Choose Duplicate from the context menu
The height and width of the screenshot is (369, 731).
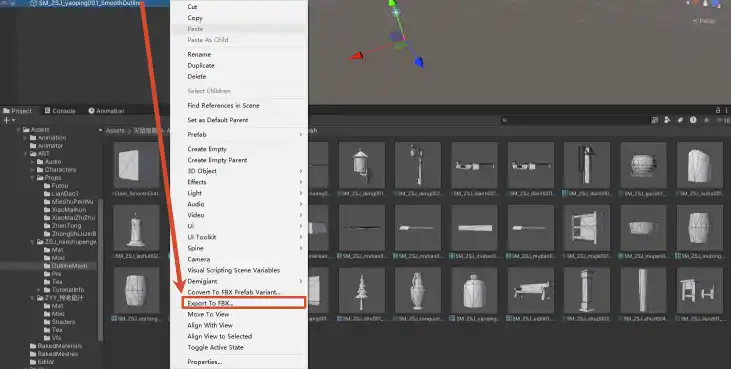[239, 66]
